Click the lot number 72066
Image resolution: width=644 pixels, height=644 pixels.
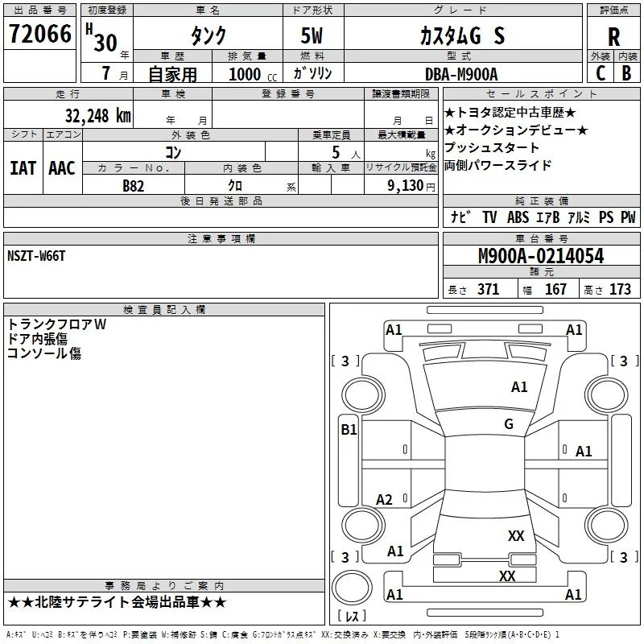(x=40, y=34)
